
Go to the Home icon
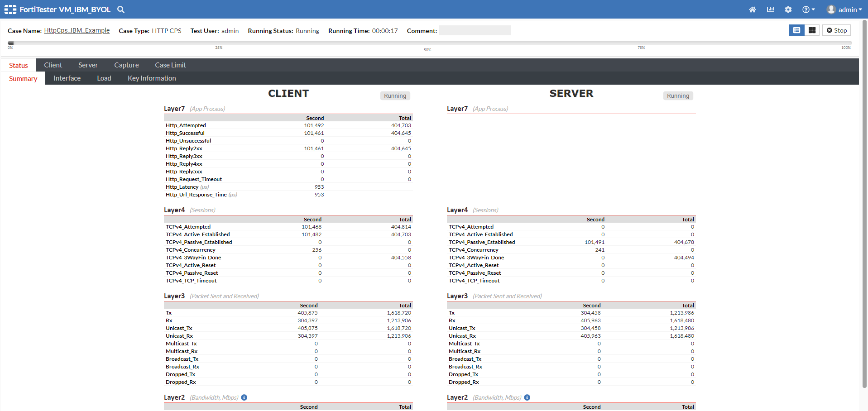point(752,10)
